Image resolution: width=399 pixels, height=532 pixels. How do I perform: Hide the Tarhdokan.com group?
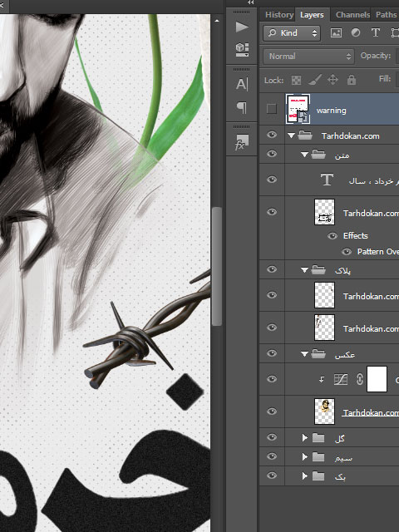[x=272, y=135]
